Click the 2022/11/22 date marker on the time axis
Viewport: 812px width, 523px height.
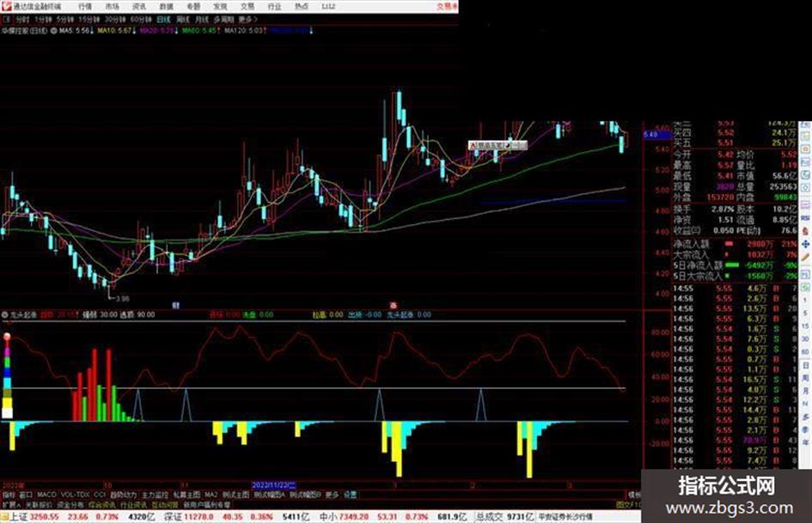(274, 485)
